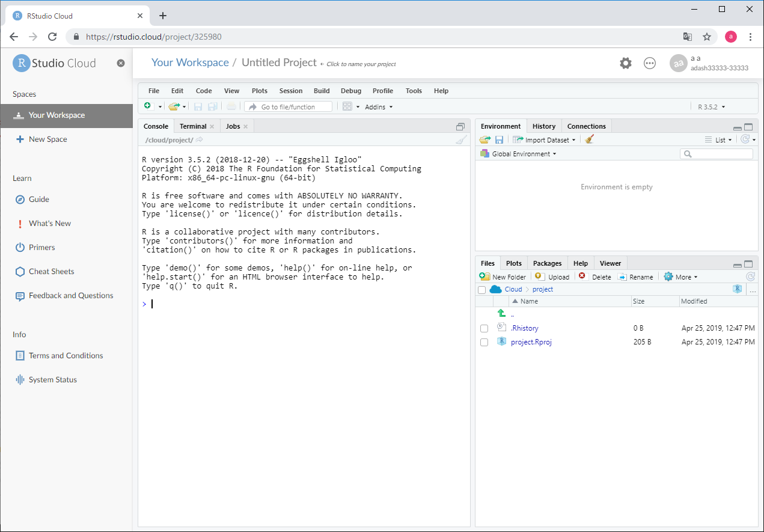The height and width of the screenshot is (532, 764).
Task: Check the project.Rproj file checkbox
Action: [x=484, y=342]
